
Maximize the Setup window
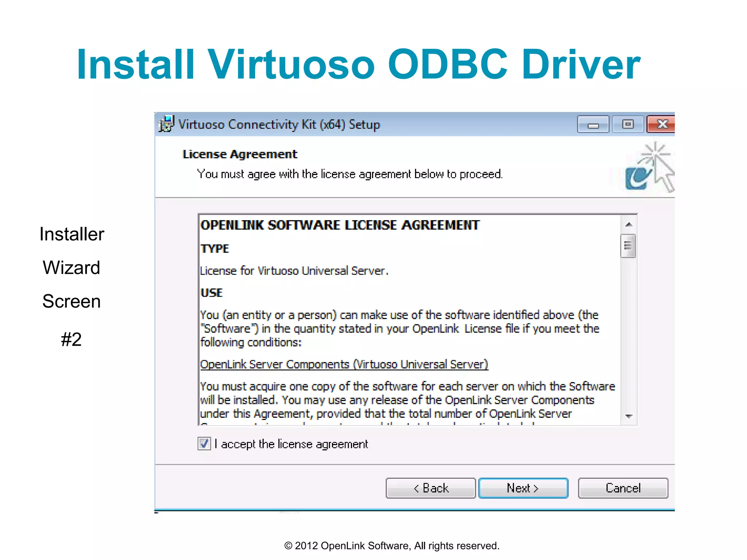tap(627, 124)
